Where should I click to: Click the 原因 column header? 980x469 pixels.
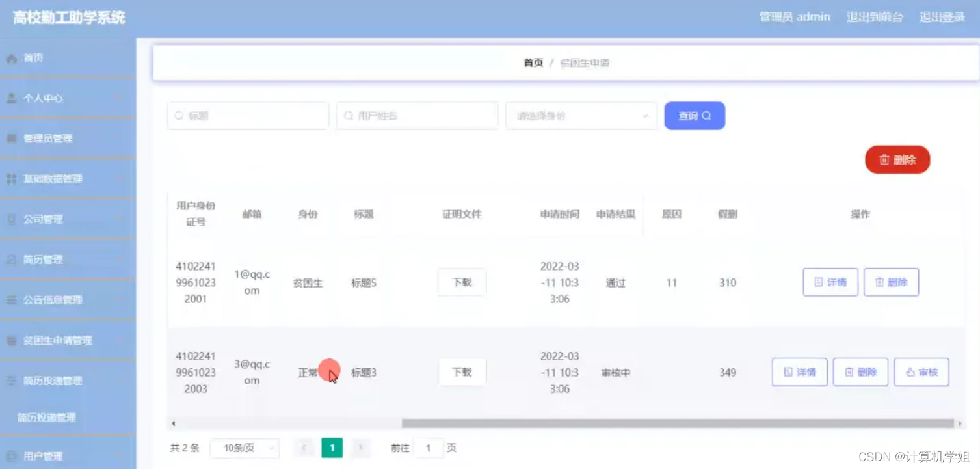pyautogui.click(x=672, y=214)
